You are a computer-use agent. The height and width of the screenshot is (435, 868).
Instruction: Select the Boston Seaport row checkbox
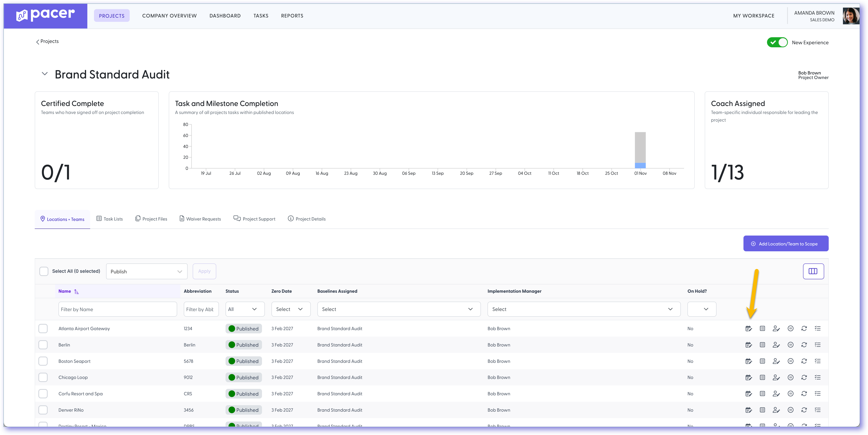(43, 361)
